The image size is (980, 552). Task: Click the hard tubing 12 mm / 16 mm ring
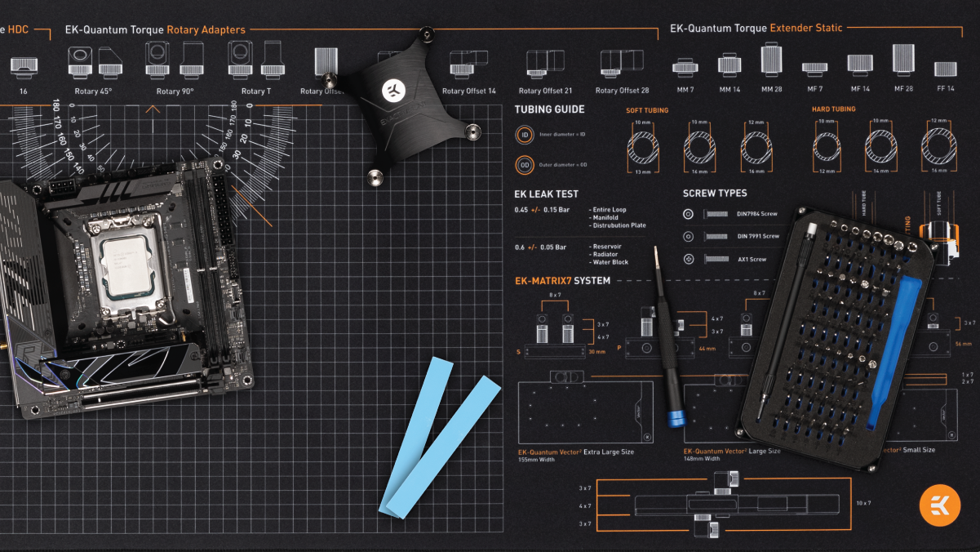[x=938, y=147]
